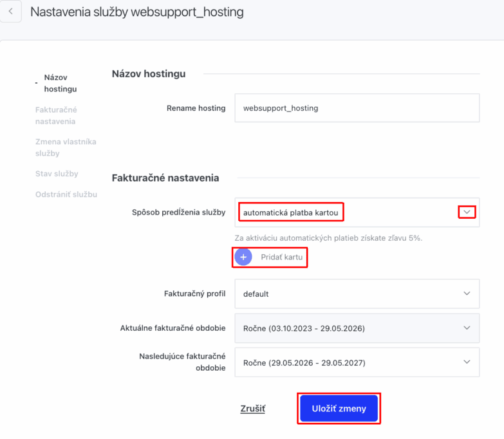Click chevron arrow in Spôsob predĺženia služby field
The width and height of the screenshot is (504, 439).
click(467, 212)
